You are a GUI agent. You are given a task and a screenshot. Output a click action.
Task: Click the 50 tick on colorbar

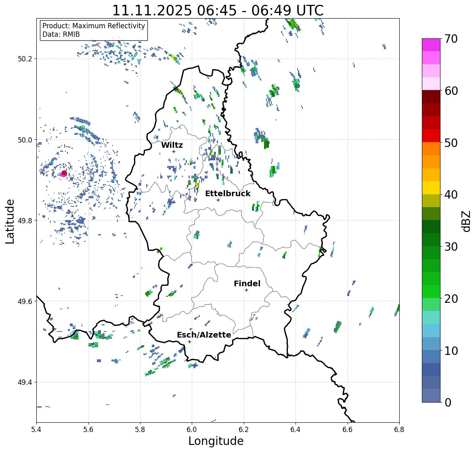[x=451, y=143]
